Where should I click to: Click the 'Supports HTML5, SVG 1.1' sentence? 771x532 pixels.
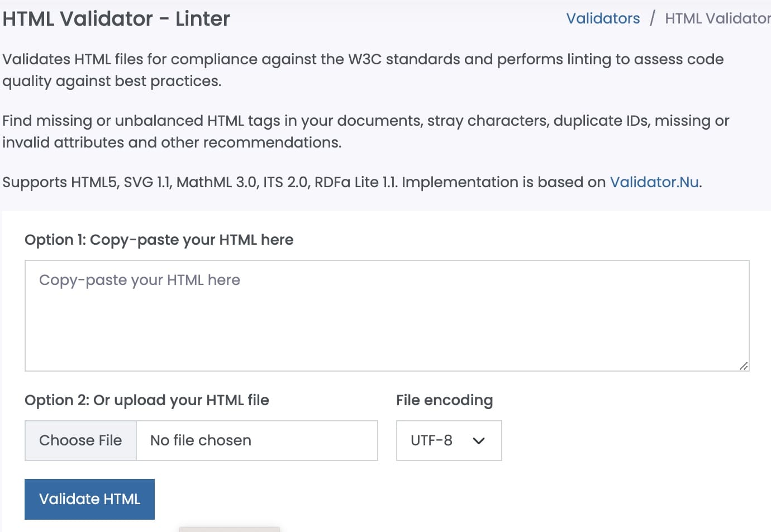click(352, 182)
